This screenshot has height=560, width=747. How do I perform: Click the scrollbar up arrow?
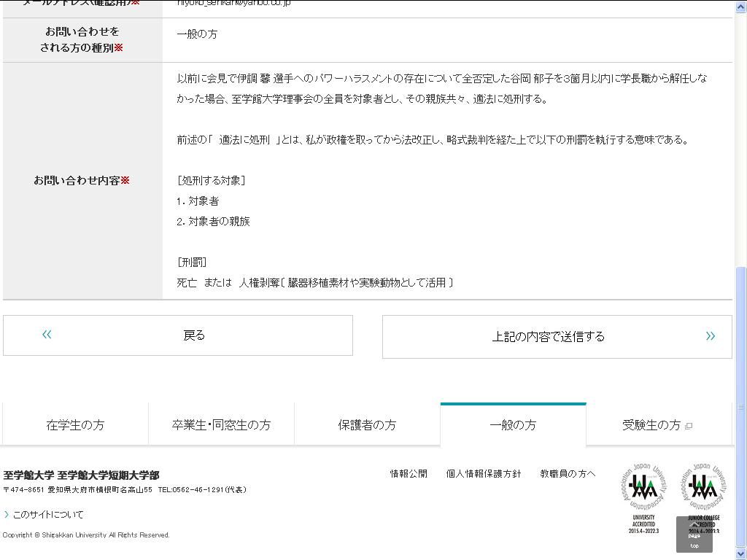point(742,7)
